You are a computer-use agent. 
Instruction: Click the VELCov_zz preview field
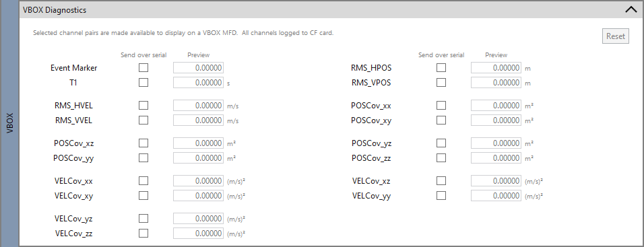coord(198,234)
